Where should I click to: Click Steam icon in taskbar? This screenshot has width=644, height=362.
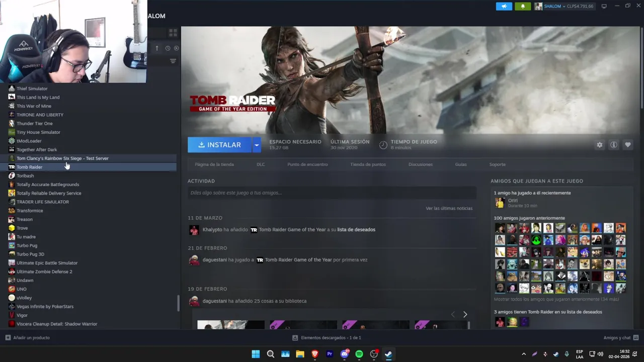(388, 354)
